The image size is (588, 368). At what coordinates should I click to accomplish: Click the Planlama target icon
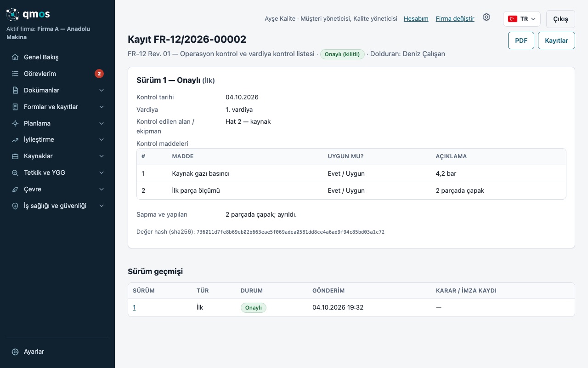coord(15,123)
